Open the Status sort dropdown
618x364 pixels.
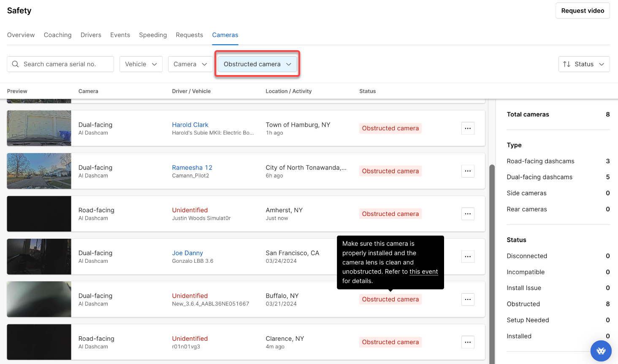(584, 64)
